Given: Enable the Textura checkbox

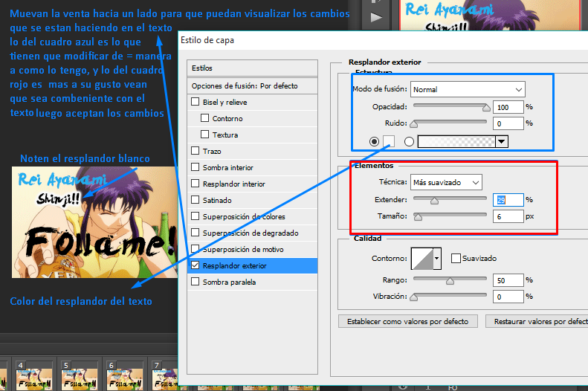Looking at the screenshot, I should coord(204,135).
